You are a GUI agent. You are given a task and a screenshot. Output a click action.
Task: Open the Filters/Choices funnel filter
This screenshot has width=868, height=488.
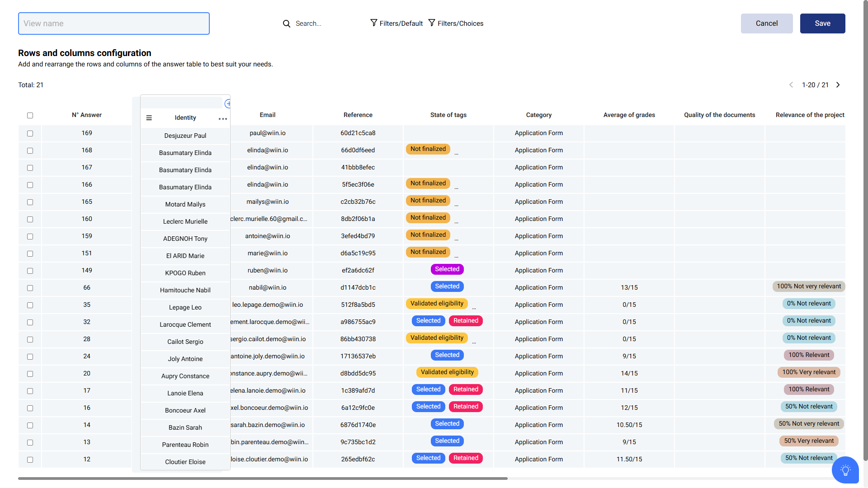click(x=456, y=23)
